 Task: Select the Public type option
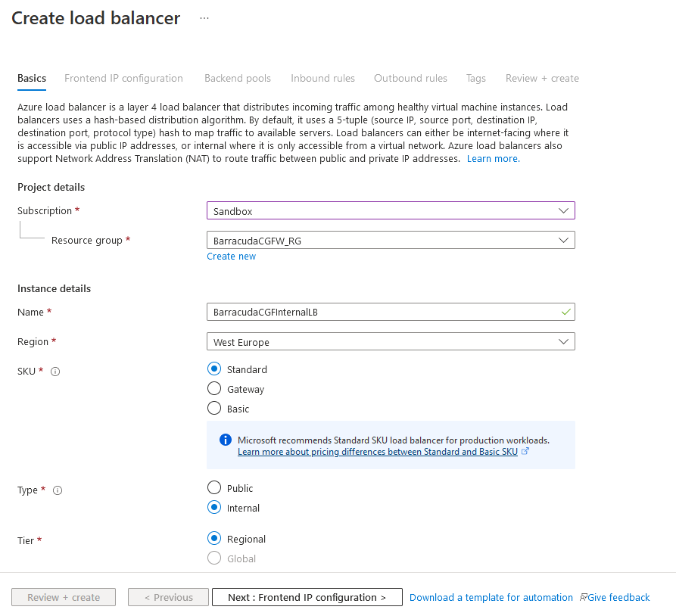(x=214, y=487)
